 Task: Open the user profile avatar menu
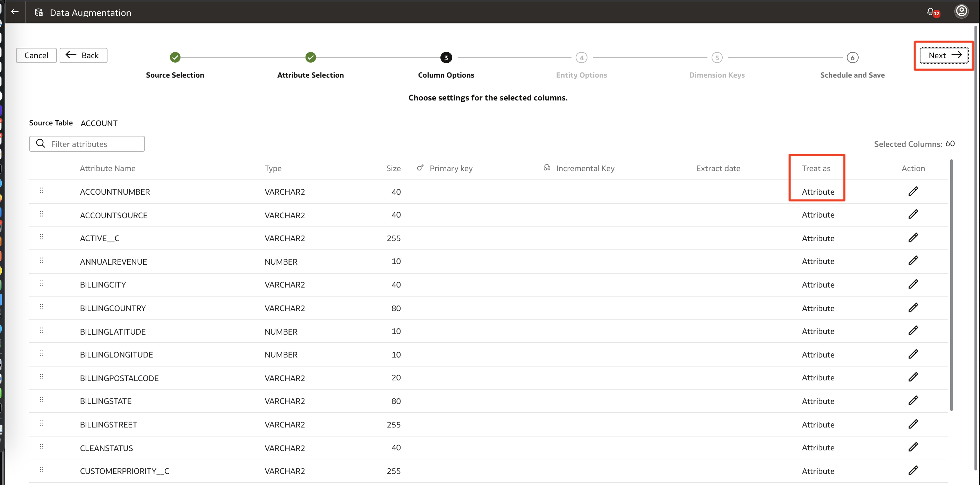961,11
